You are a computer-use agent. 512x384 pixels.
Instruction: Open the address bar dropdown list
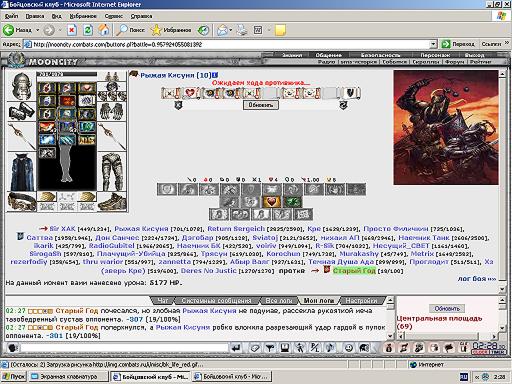pos(433,44)
